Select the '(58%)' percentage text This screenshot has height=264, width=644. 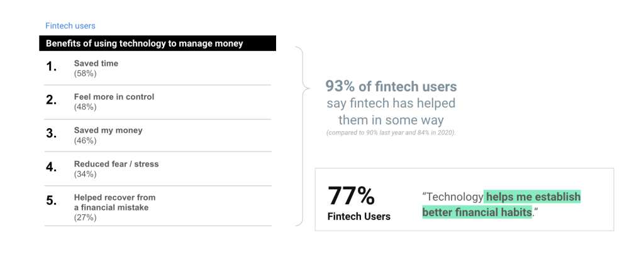(x=85, y=74)
